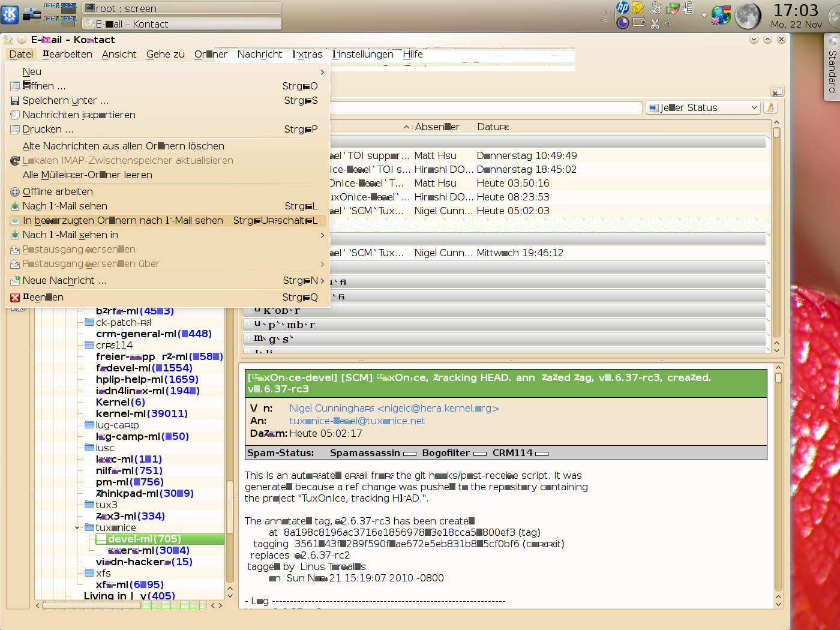840x630 pixels.
Task: Click Nach E-Mail sehen menu entry
Action: point(65,206)
